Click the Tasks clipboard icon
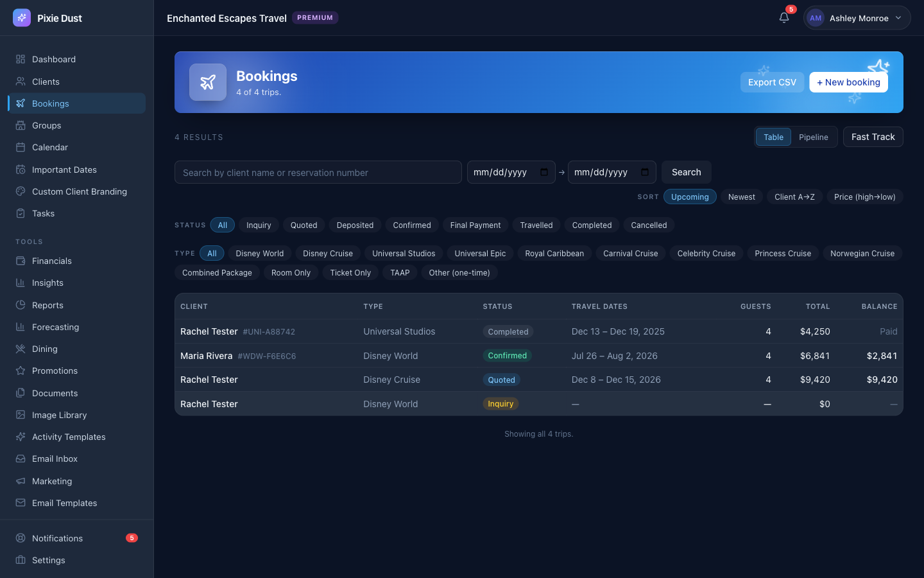Viewport: 924px width, 578px height. coord(21,213)
